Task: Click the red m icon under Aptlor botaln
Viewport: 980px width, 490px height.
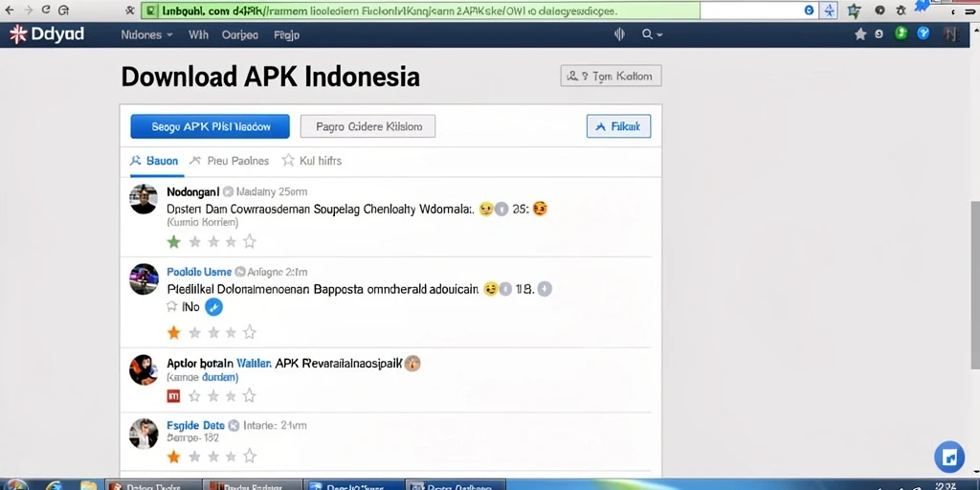Action: click(x=174, y=395)
